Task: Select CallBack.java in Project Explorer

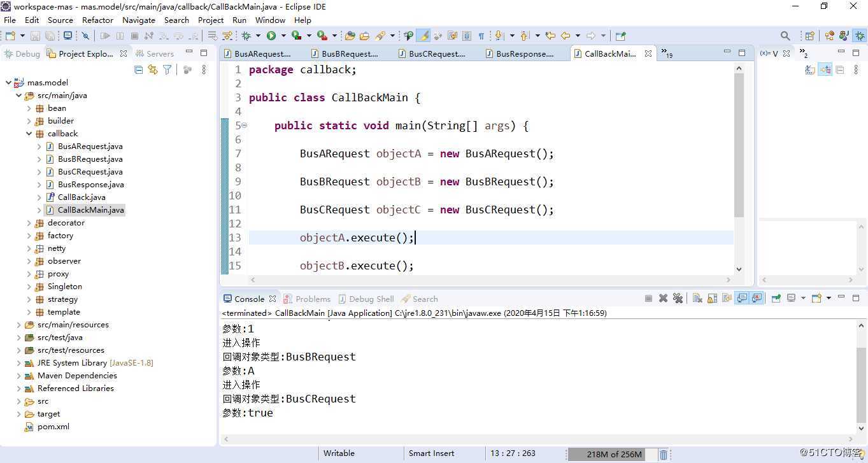Action: pos(82,197)
